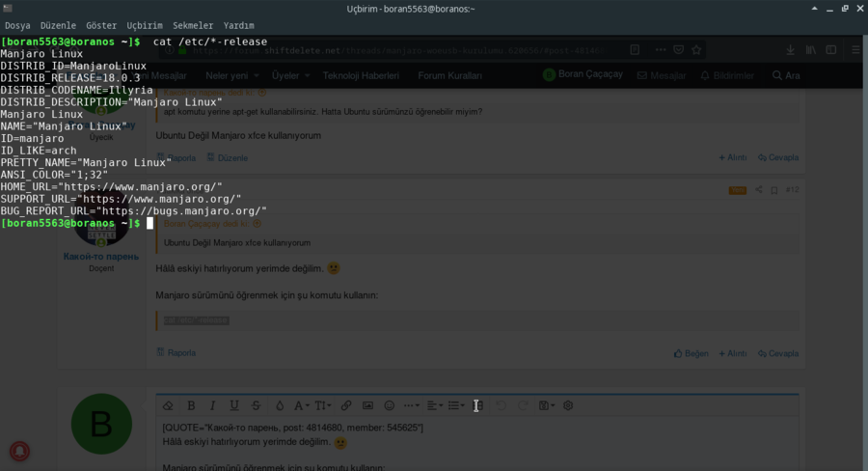This screenshot has width=868, height=471.
Task: Click Düzenle to edit your post
Action: point(227,158)
